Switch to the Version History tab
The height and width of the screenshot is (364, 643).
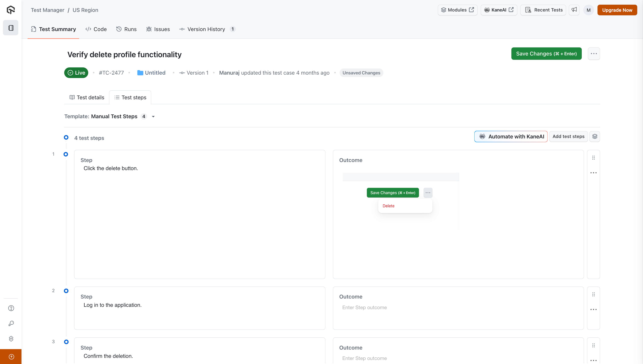pyautogui.click(x=206, y=29)
